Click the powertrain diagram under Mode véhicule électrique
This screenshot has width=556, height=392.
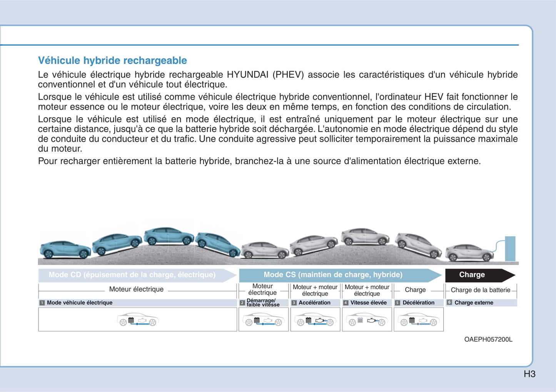137,319
